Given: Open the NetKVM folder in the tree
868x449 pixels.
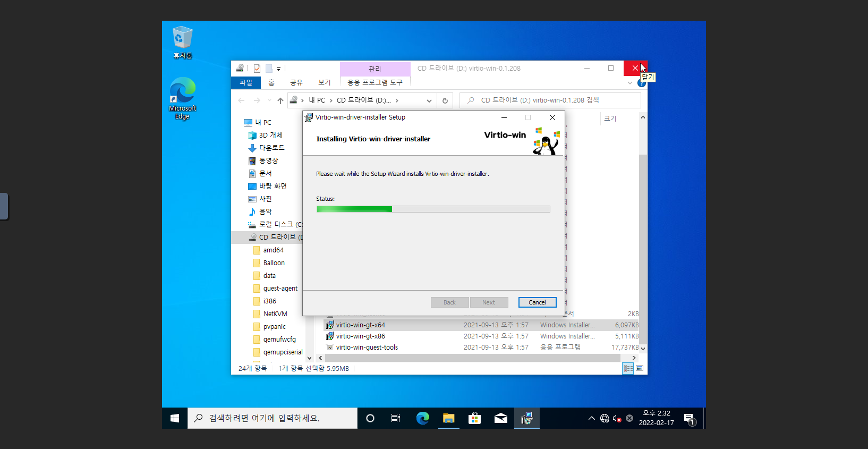Looking at the screenshot, I should pyautogui.click(x=270, y=314).
